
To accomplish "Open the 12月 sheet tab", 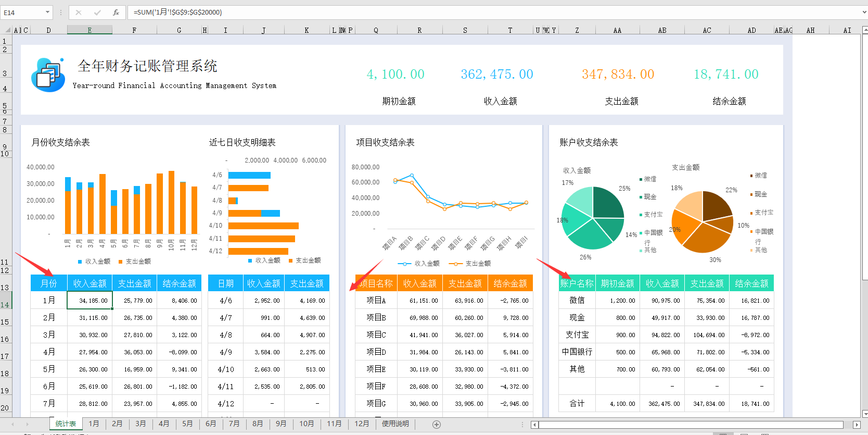I will (x=362, y=424).
